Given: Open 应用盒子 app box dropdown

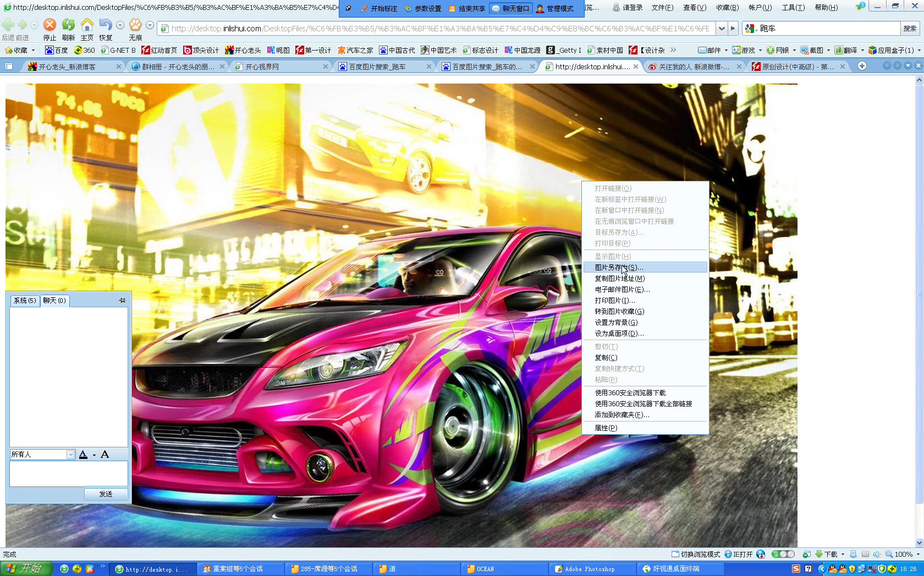Looking at the screenshot, I should (895, 50).
